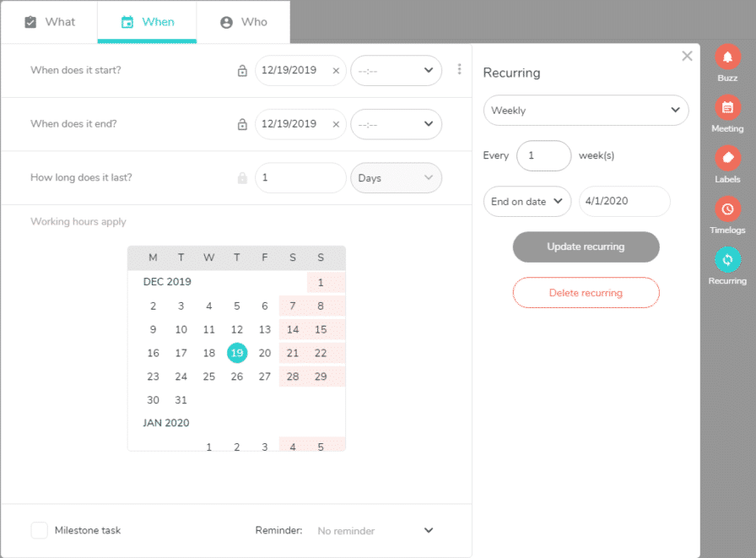
Task: Open the Days duration unit dropdown
Action: tap(397, 177)
